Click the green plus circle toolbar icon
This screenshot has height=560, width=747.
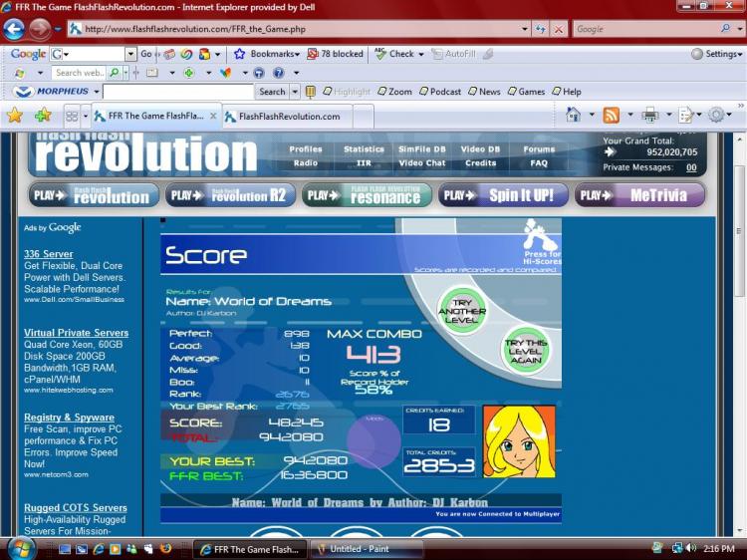pos(188,73)
